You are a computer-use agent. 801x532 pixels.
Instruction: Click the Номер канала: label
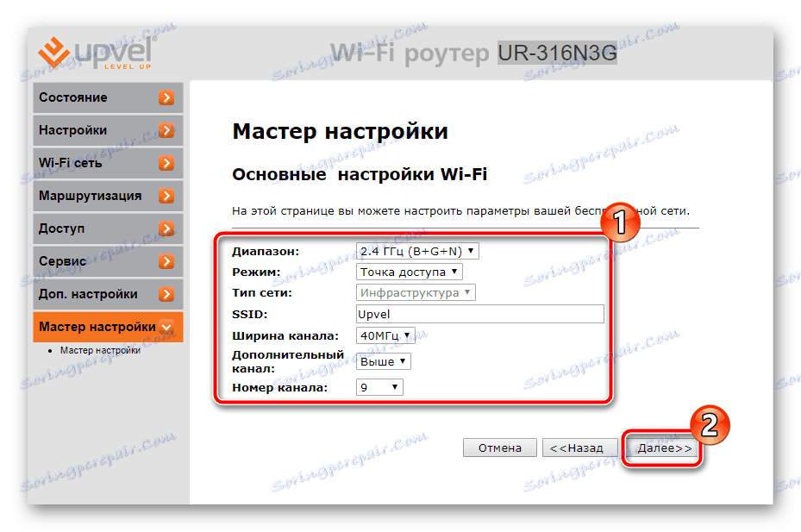click(280, 387)
